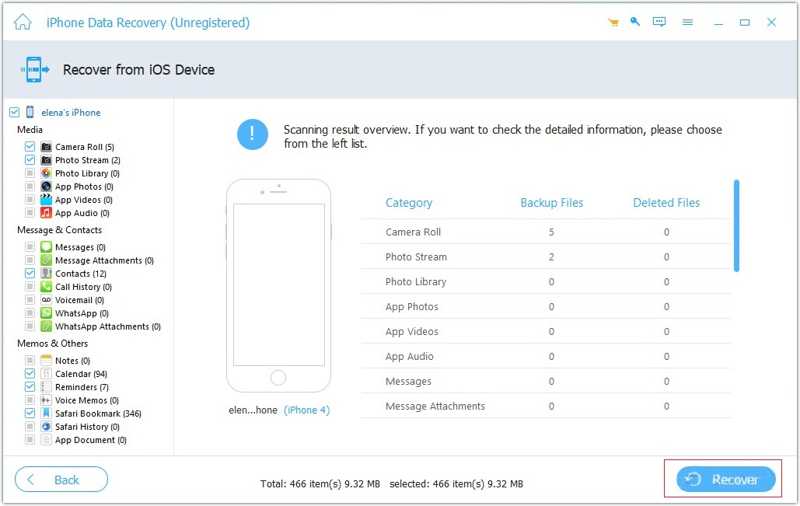Click the Back button
The image size is (800, 506).
(x=61, y=479)
